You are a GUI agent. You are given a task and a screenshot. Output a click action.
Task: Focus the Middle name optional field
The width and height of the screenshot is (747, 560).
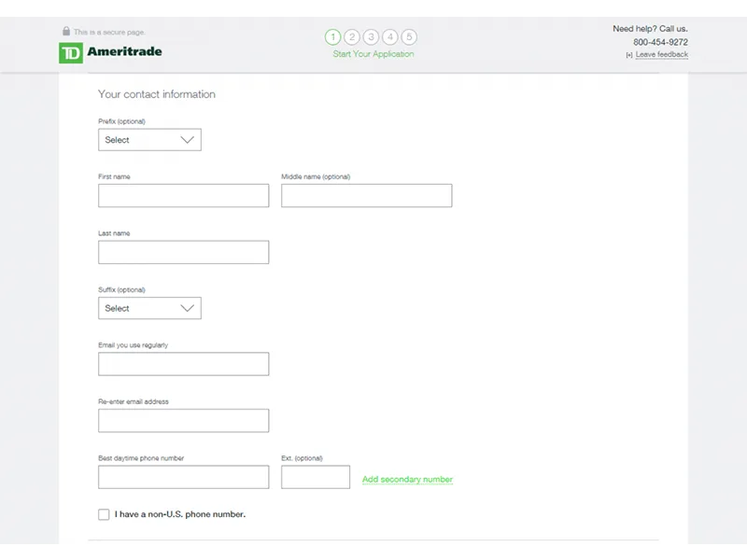point(366,195)
